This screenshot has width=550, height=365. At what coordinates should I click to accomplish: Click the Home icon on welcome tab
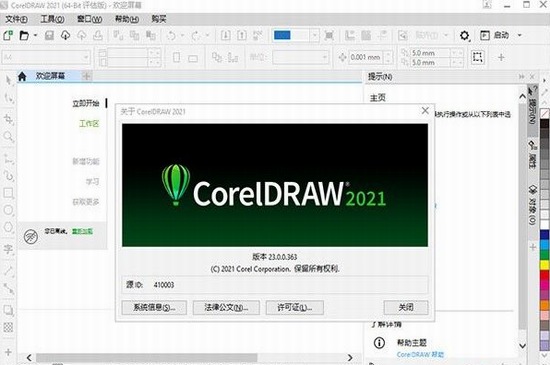tap(22, 76)
